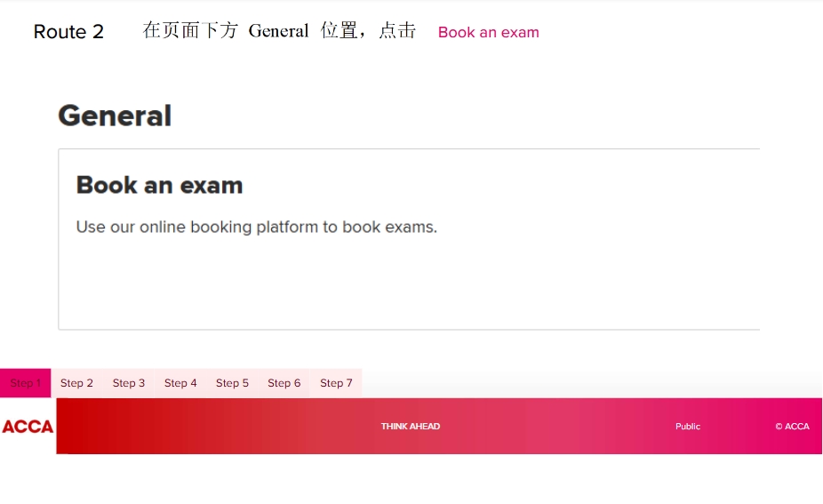Click the Book an exam card heading

pyautogui.click(x=160, y=185)
